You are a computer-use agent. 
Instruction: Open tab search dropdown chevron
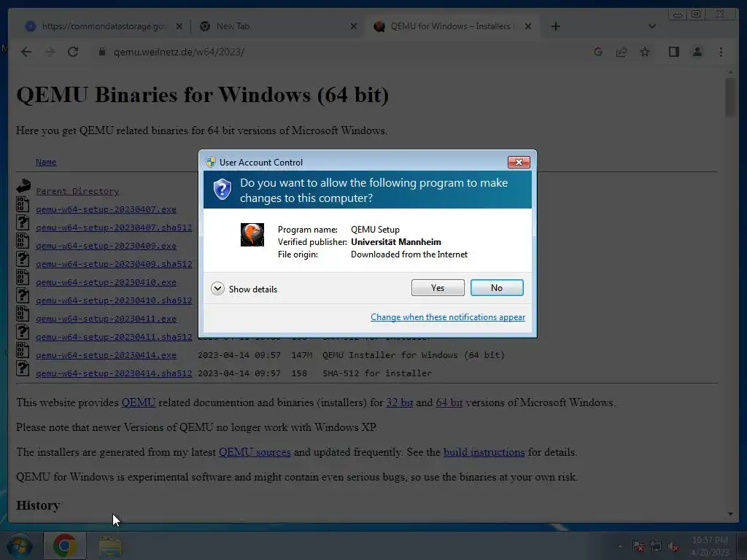652,26
